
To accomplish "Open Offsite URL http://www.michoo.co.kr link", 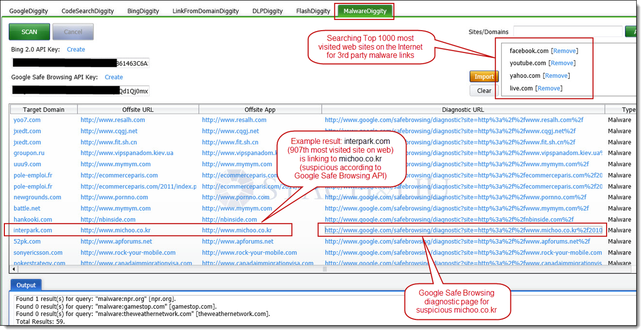I will pyautogui.click(x=116, y=230).
